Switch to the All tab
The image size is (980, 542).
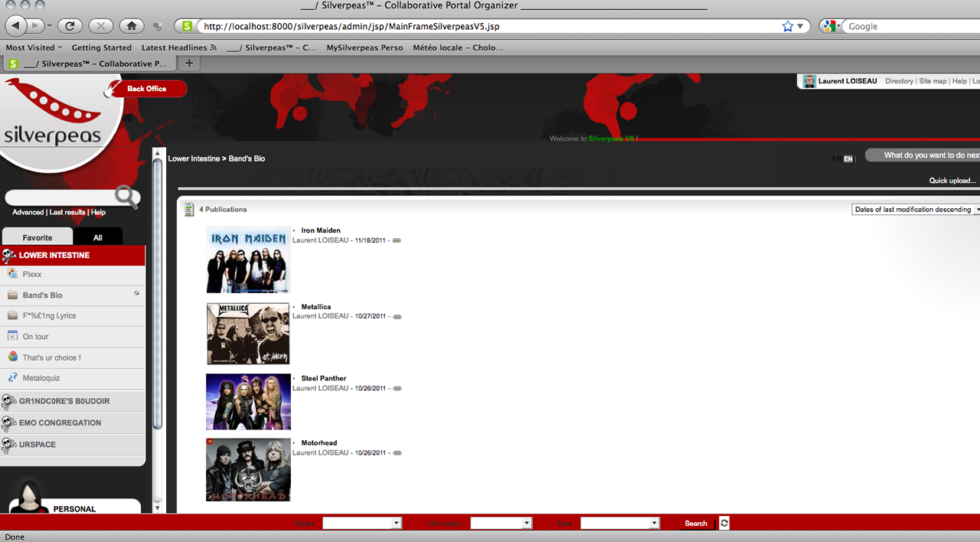click(97, 237)
